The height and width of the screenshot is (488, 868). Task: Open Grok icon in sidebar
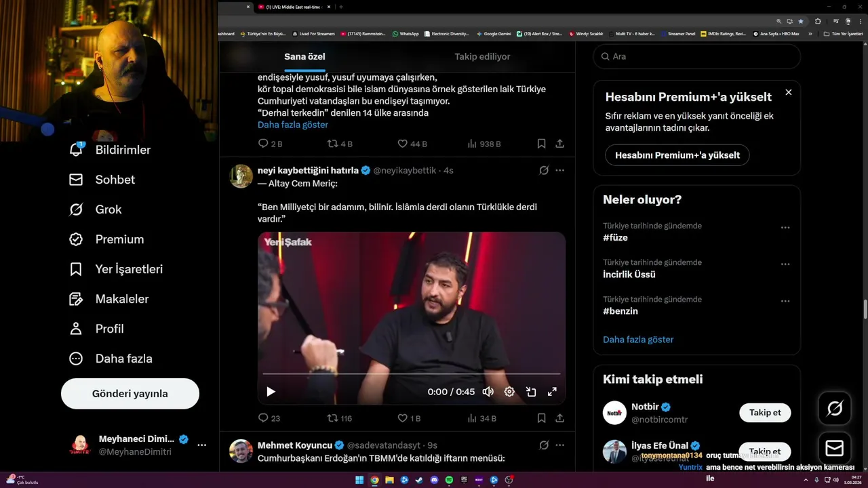click(x=76, y=209)
